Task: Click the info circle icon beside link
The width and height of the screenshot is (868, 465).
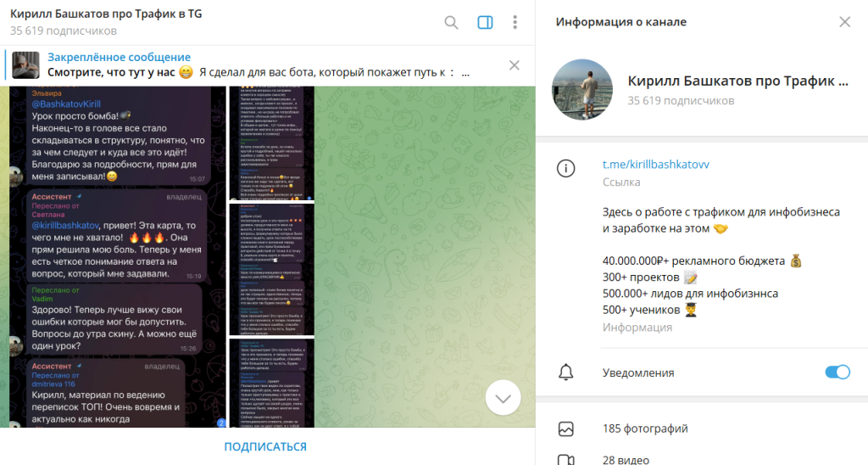Action: (x=565, y=168)
